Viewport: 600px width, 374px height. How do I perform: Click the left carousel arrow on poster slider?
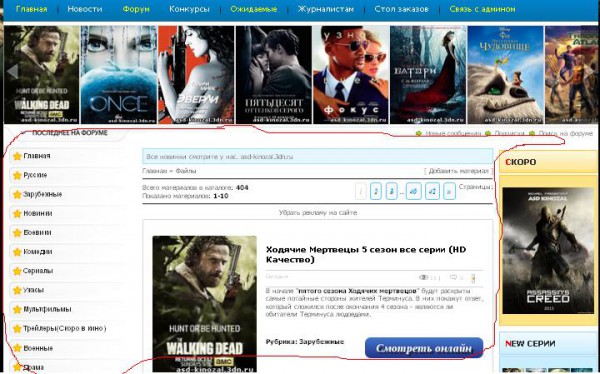[x=12, y=72]
